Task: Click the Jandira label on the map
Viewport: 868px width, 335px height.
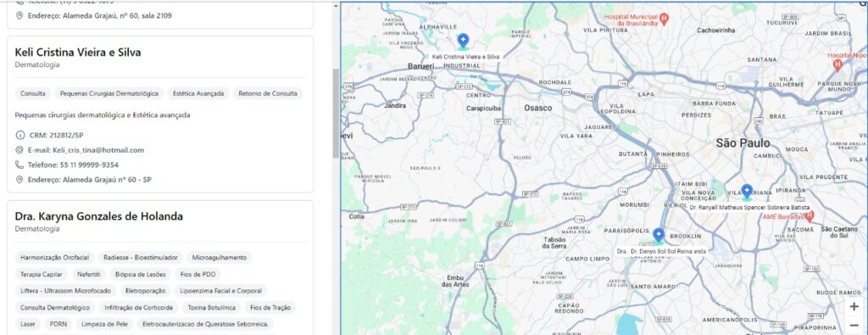Action: point(395,105)
